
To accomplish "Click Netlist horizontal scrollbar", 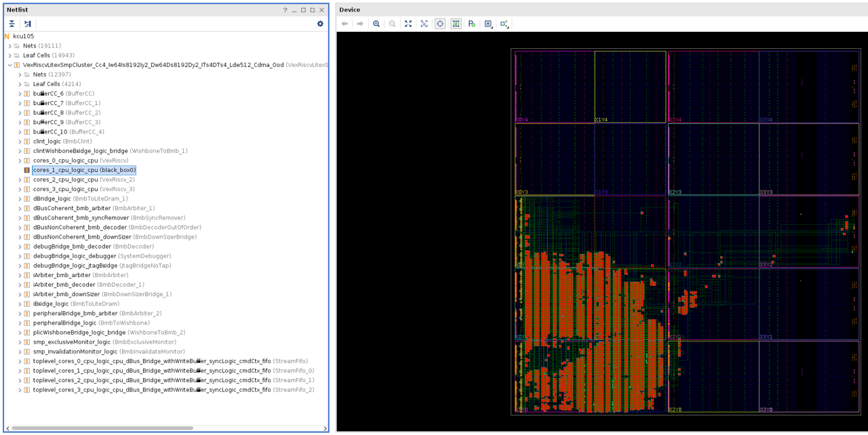I will click(102, 428).
